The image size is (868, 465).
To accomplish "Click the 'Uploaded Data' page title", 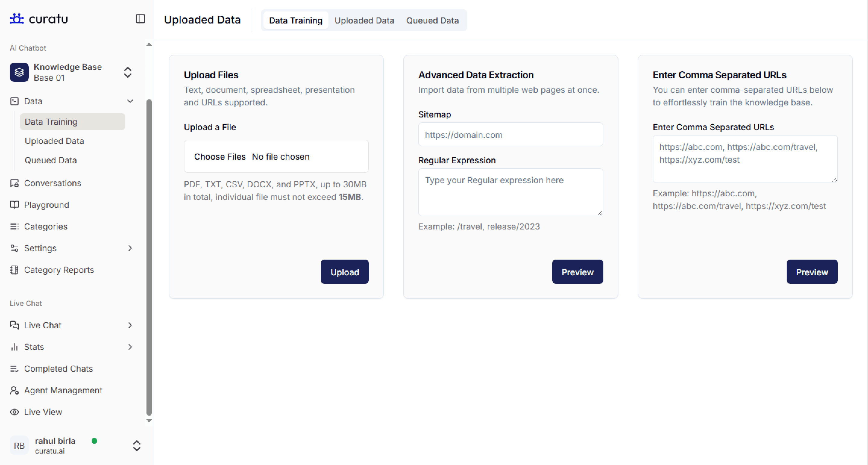I will pyautogui.click(x=202, y=20).
